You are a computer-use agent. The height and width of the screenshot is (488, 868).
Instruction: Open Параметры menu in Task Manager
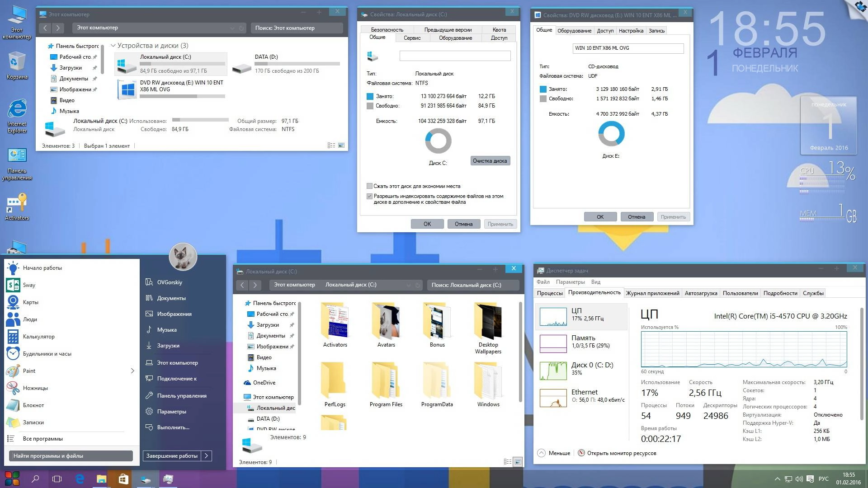[x=570, y=282]
